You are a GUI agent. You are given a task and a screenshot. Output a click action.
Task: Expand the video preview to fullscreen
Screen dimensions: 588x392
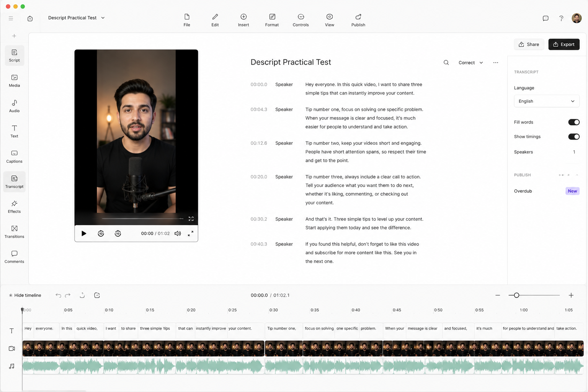pos(190,234)
